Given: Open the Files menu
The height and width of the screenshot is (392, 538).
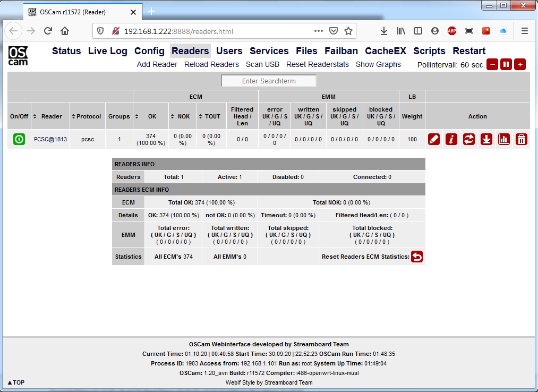Looking at the screenshot, I should point(306,51).
